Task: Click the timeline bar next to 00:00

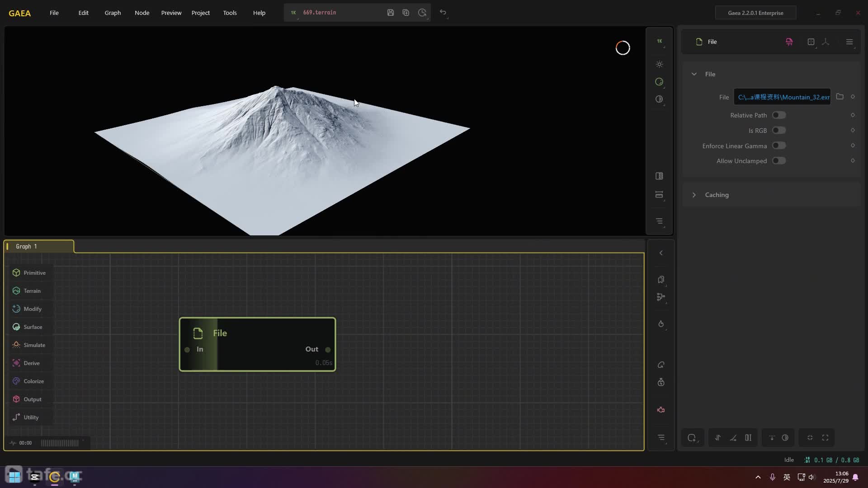Action: (60, 443)
